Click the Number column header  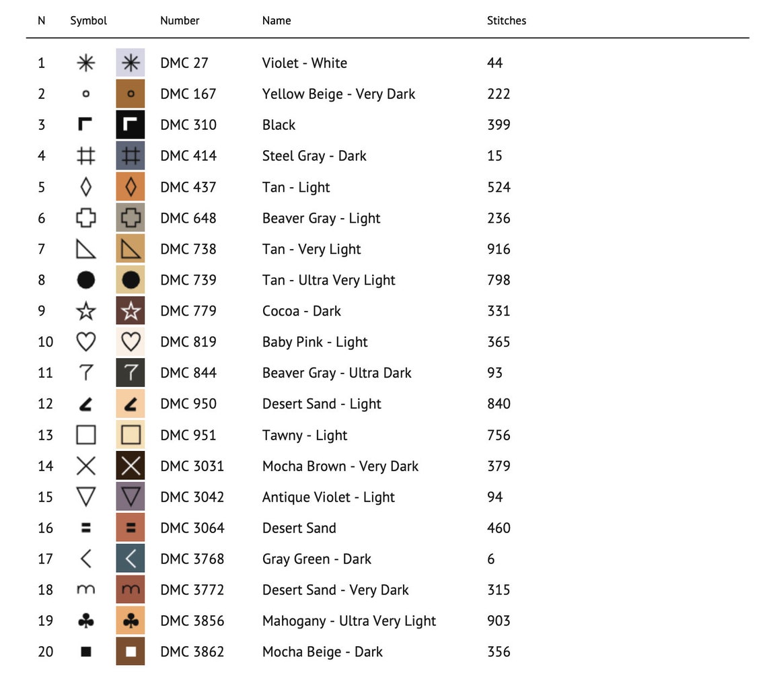180,21
